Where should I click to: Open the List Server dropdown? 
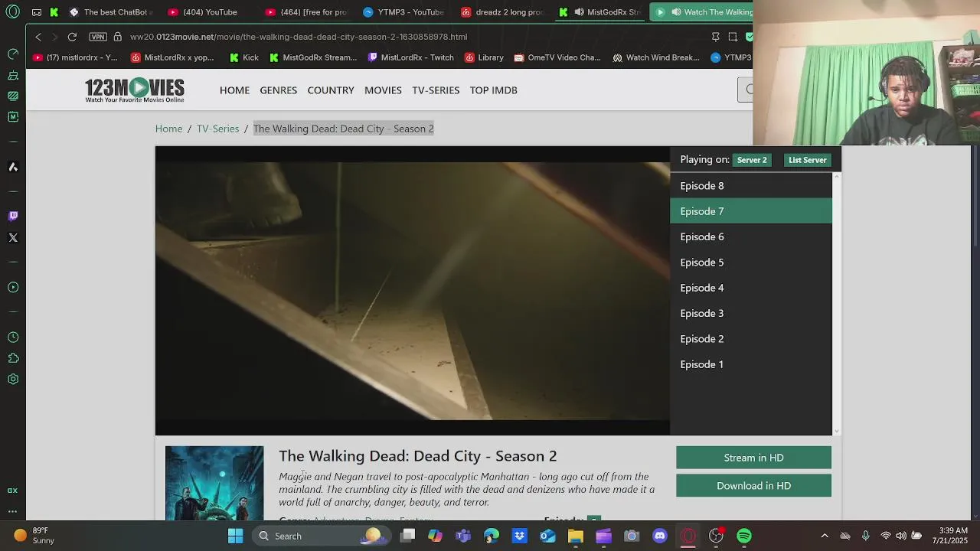point(808,160)
